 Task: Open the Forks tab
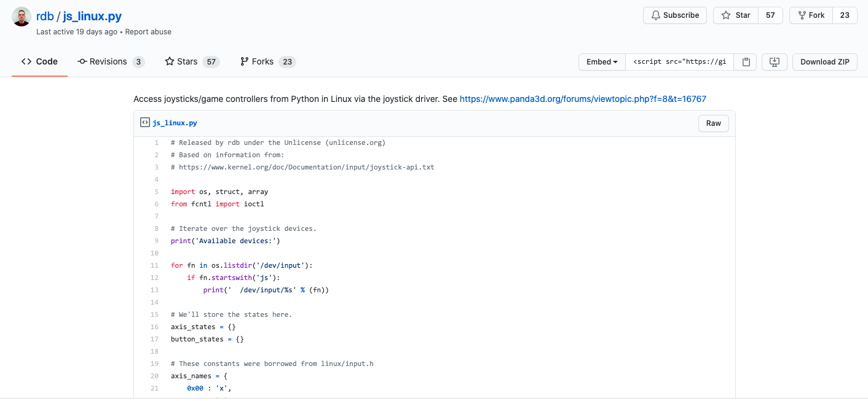pos(267,61)
